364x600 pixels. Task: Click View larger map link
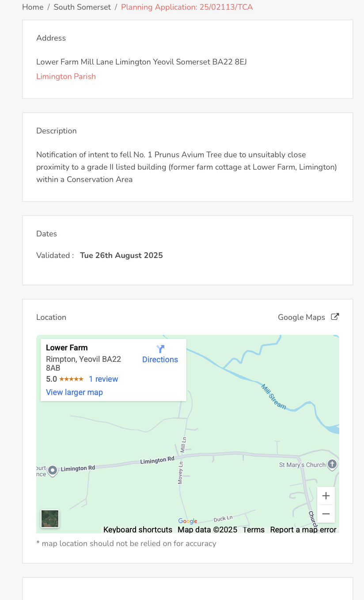pos(74,392)
